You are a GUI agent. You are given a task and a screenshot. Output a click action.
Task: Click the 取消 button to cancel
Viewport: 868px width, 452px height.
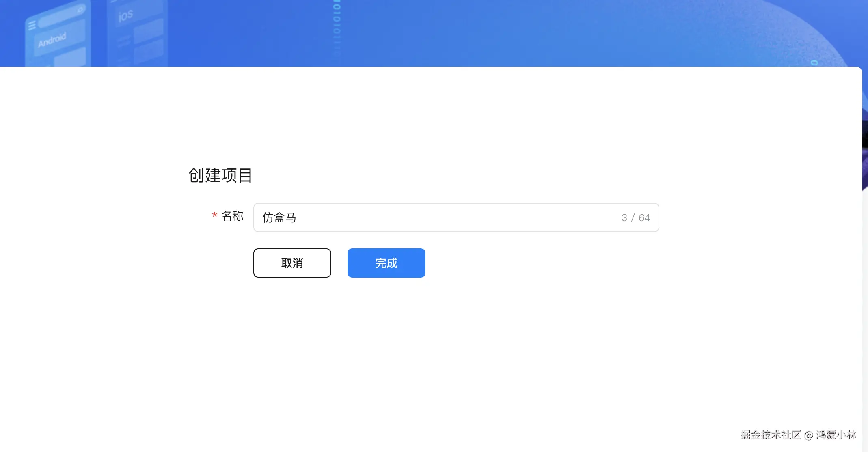[x=292, y=263]
